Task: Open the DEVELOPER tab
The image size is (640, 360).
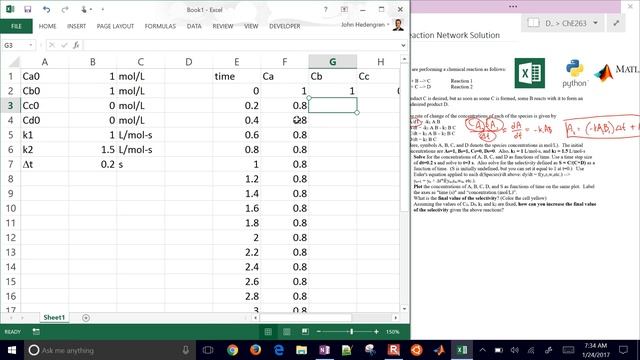Action: pos(284,26)
